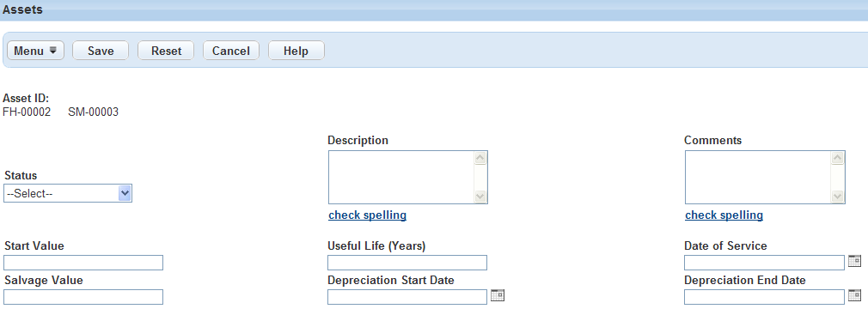This screenshot has width=868, height=309.
Task: Check spelling of the Comments field
Action: point(724,215)
